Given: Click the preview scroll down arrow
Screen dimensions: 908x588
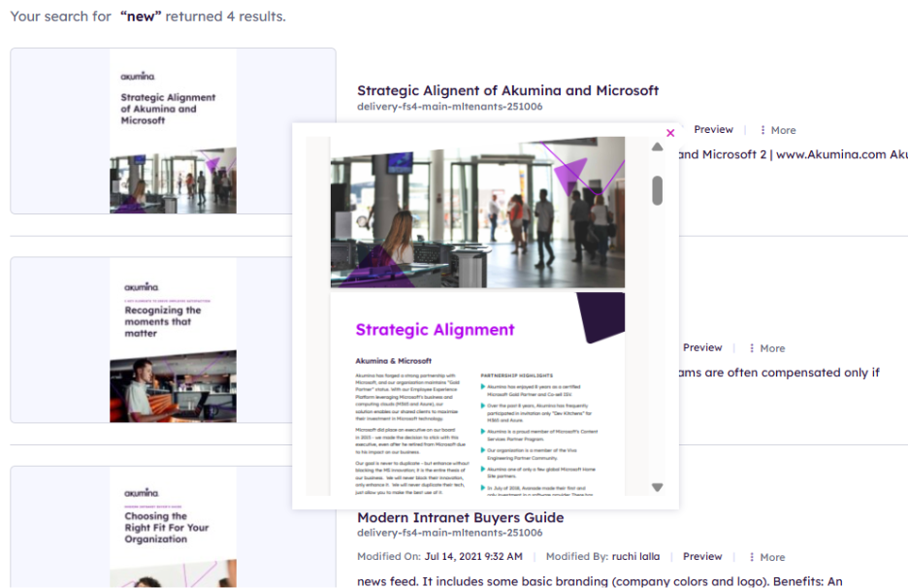Looking at the screenshot, I should [657, 487].
